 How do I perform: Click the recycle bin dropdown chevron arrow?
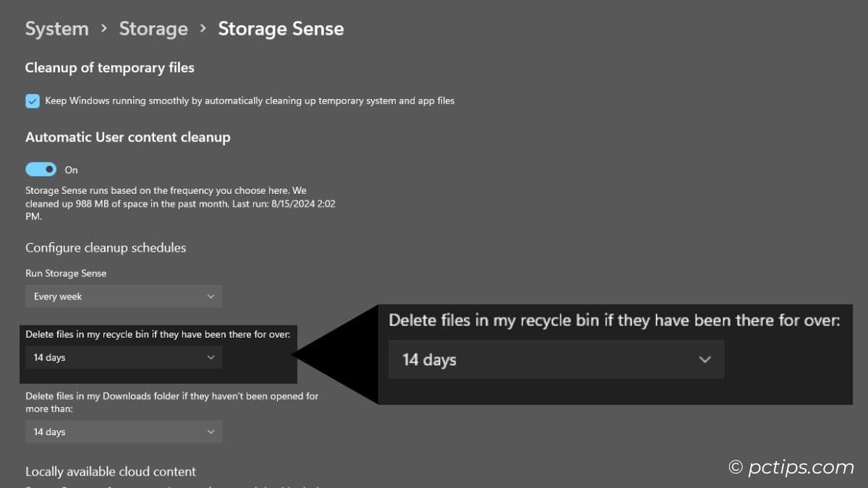click(210, 357)
